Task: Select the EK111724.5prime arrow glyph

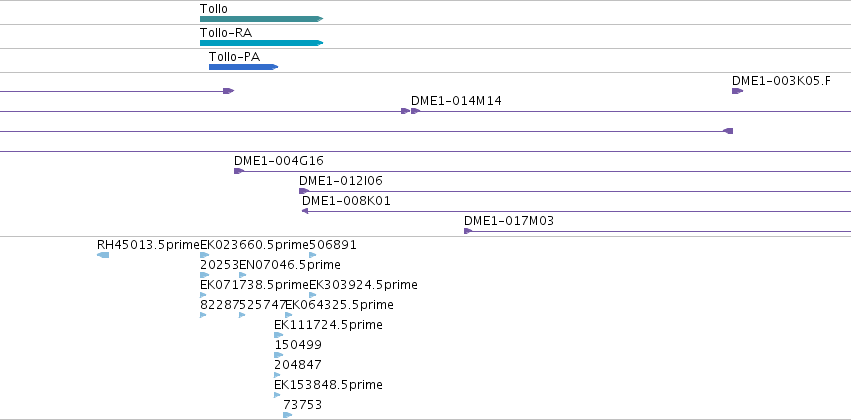Action: pos(279,335)
